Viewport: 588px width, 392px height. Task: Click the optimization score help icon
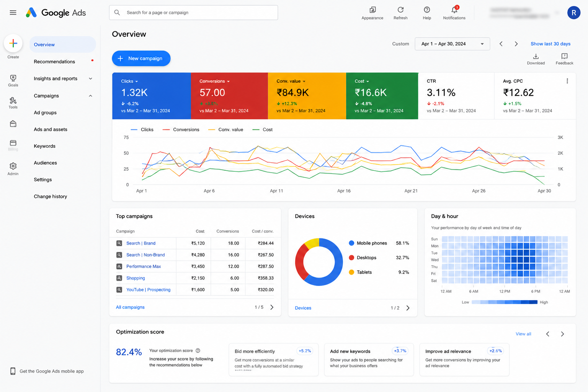point(198,351)
